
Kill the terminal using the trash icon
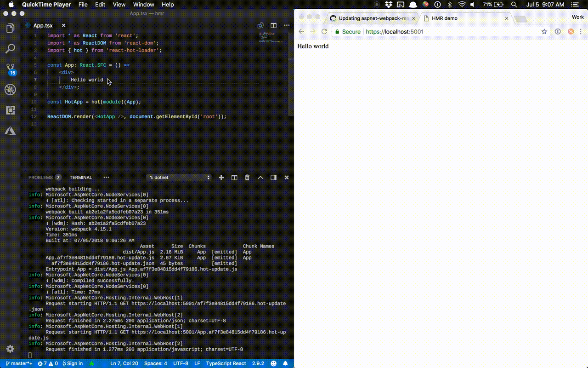(x=247, y=177)
